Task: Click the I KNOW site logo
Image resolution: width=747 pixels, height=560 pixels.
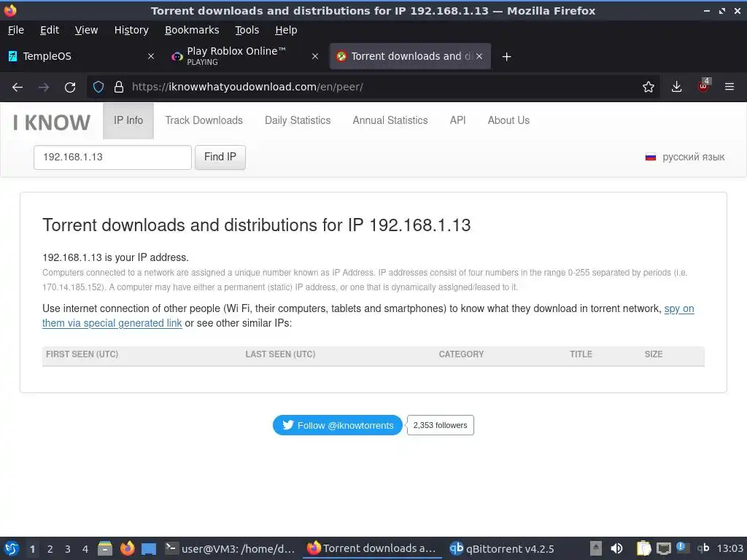Action: click(x=52, y=122)
